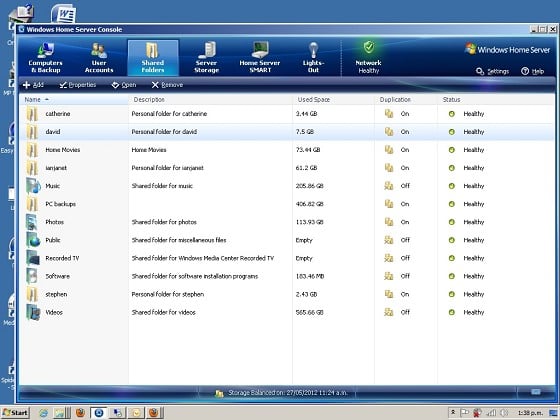Select the Public shared folder icon
Viewport: 560px width, 420px height.
[33, 240]
